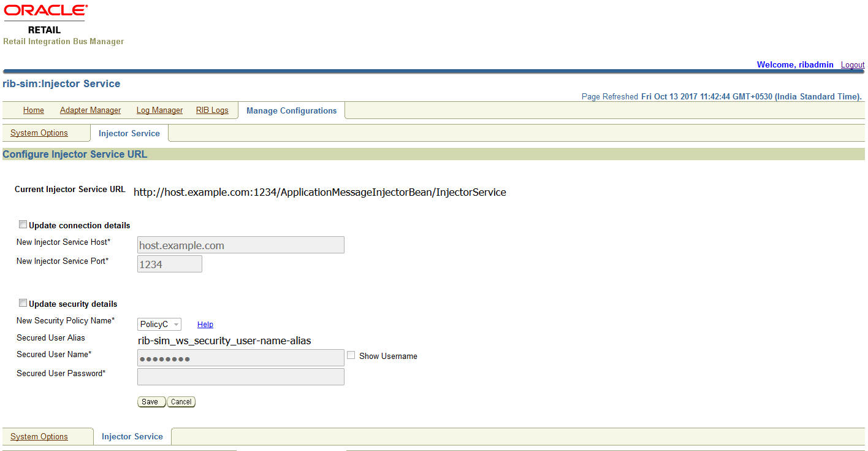Click the Secured User Password field

241,377
